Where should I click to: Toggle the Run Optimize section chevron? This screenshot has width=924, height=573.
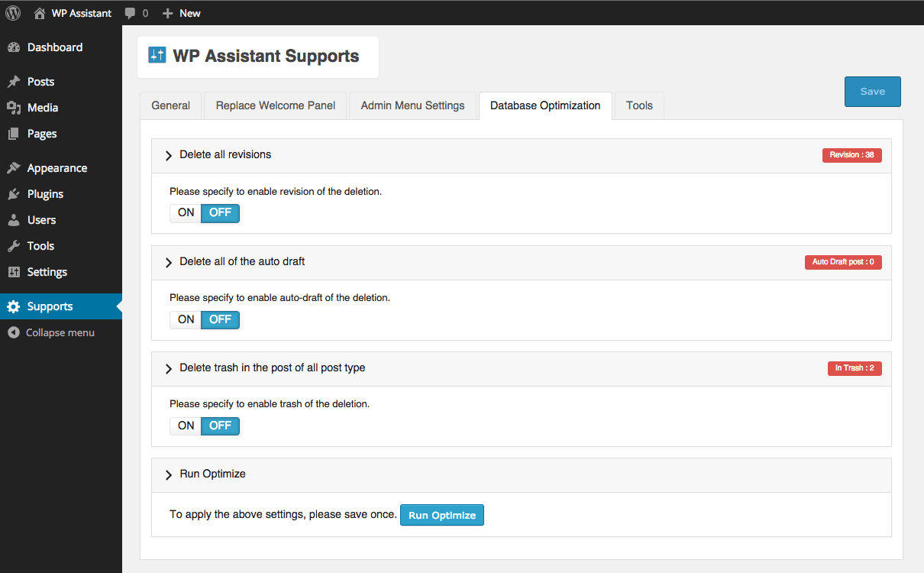[x=169, y=475]
